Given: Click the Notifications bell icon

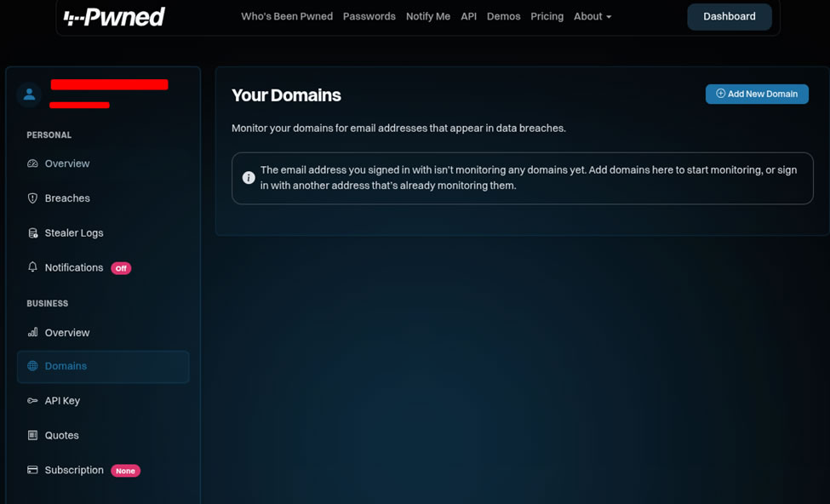Looking at the screenshot, I should [x=31, y=267].
